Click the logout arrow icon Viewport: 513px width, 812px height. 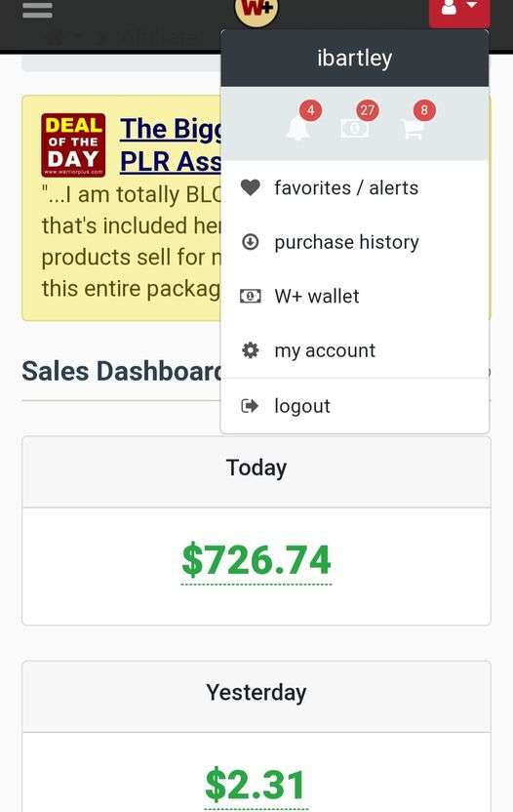pyautogui.click(x=250, y=405)
